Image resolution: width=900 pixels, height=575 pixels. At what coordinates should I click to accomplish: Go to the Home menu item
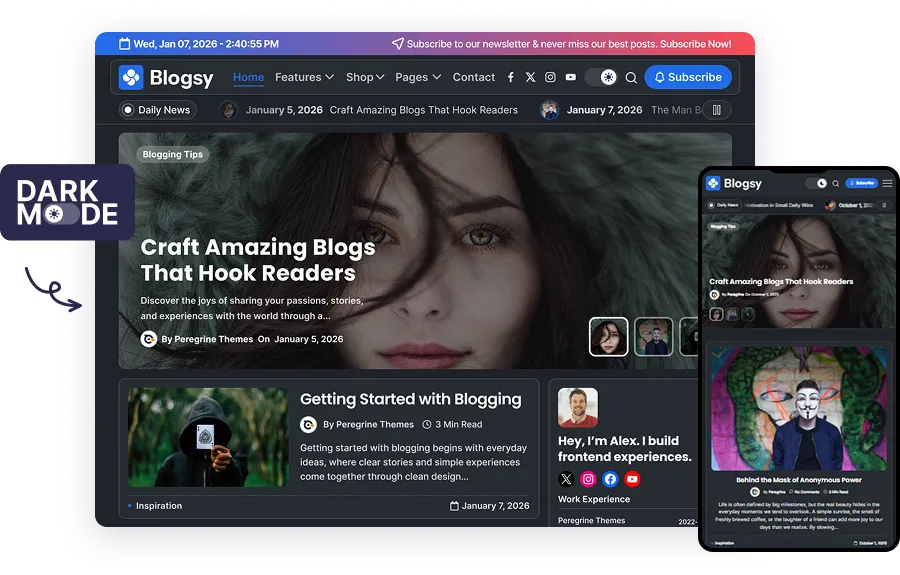(248, 77)
